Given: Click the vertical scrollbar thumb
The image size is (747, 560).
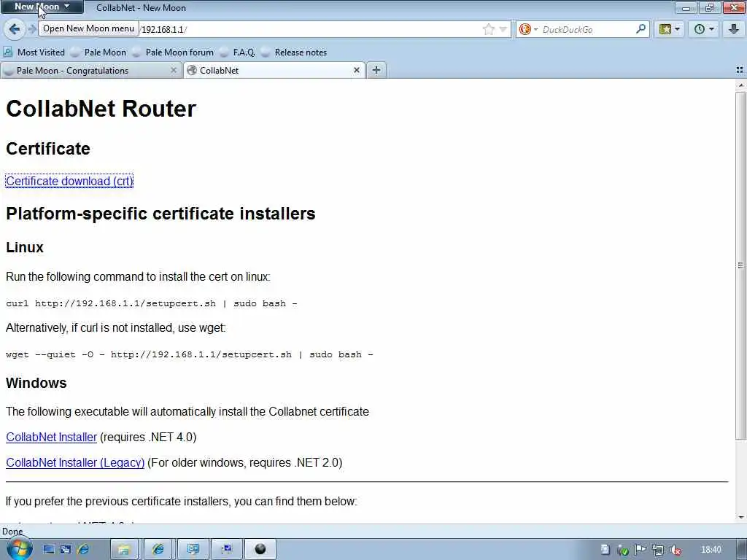Looking at the screenshot, I should coord(741,265).
